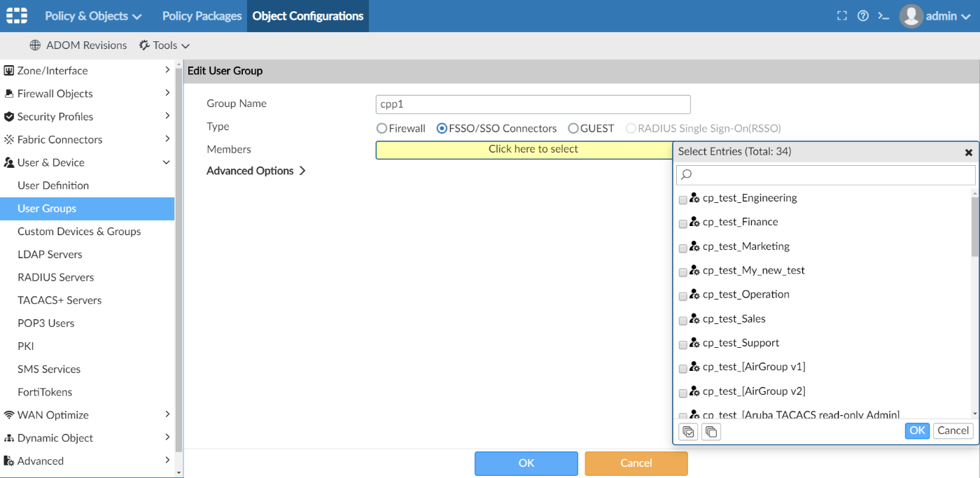Screen dimensions: 980x478
Task: Open the help question mark icon
Action: [x=863, y=16]
